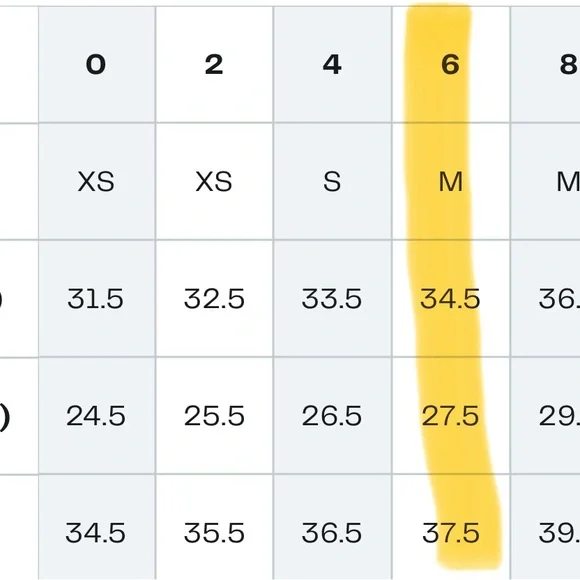Viewport: 580px width, 580px height.
Task: Click the highlighted size 6 header
Action: [451, 64]
